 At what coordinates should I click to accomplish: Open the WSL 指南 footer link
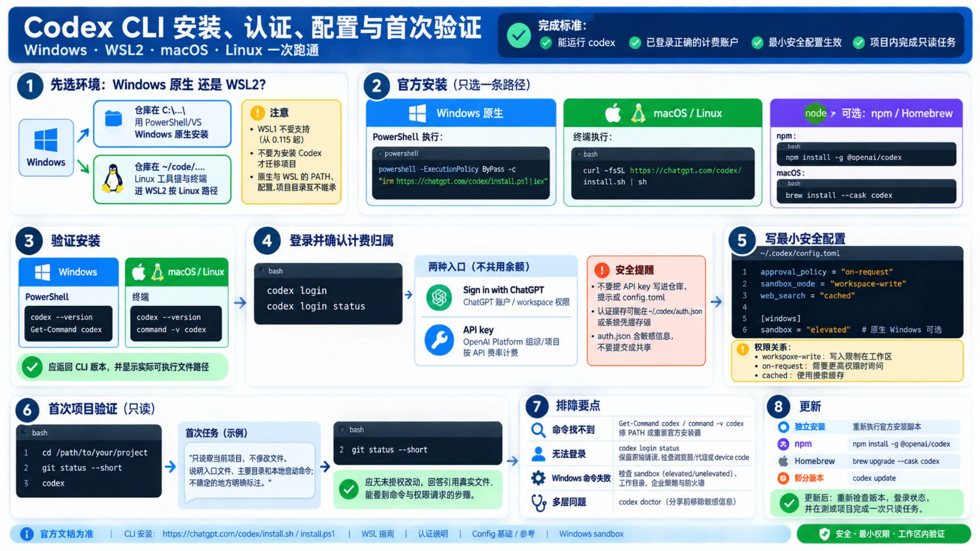[x=378, y=534]
